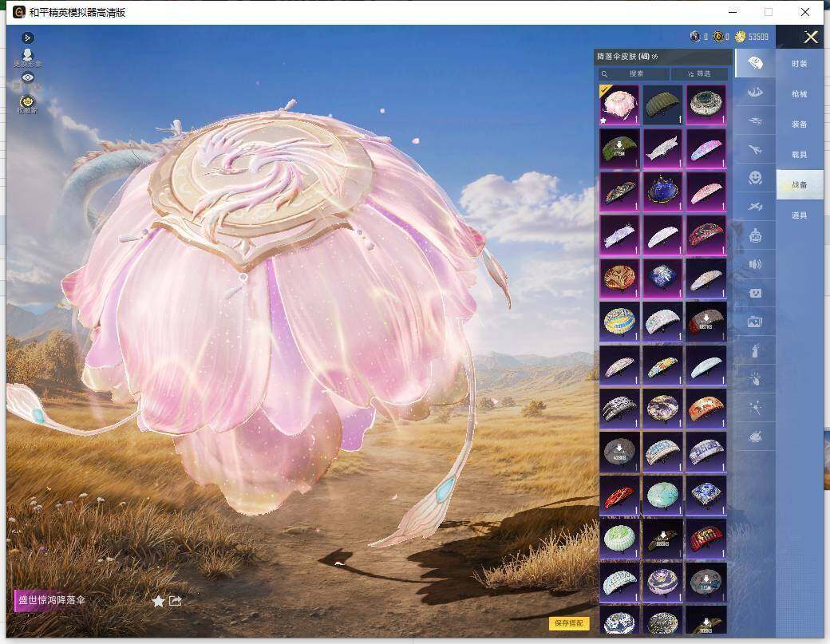The image size is (830, 644).
Task: Click the second gold-ring currency icon
Action: pos(717,37)
